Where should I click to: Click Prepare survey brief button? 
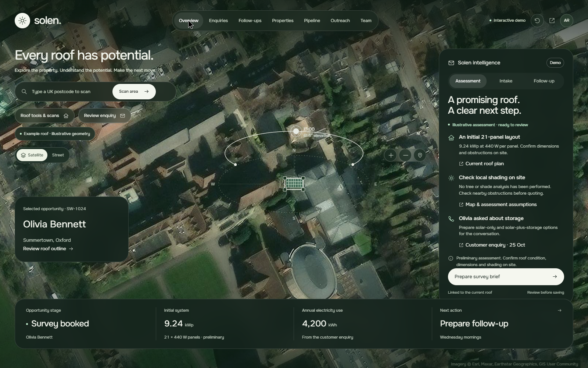pos(506,277)
